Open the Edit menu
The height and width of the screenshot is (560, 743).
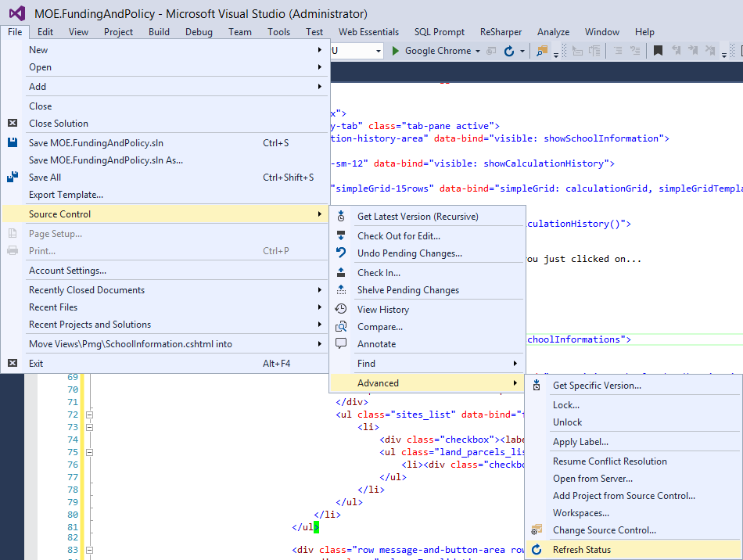pos(45,32)
